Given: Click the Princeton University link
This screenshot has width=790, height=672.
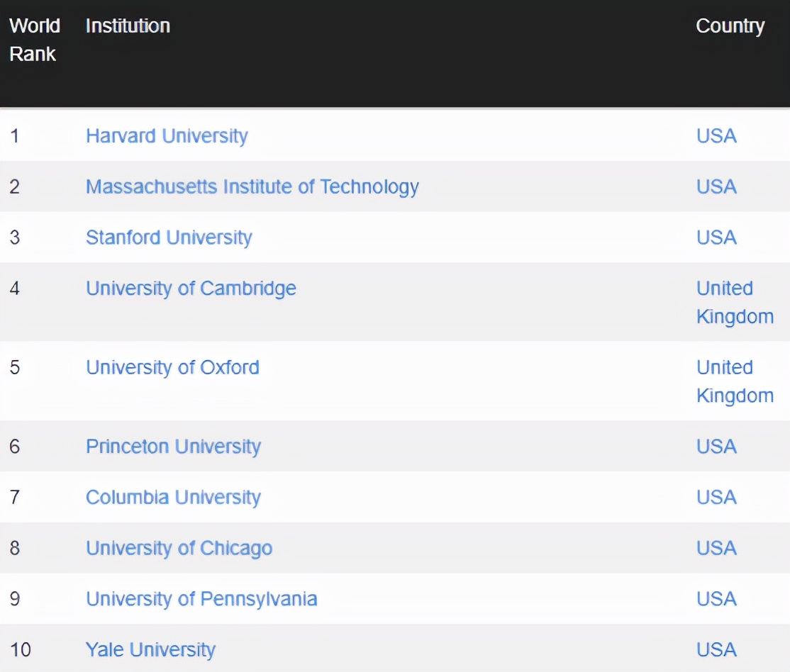Looking at the screenshot, I should [x=173, y=447].
